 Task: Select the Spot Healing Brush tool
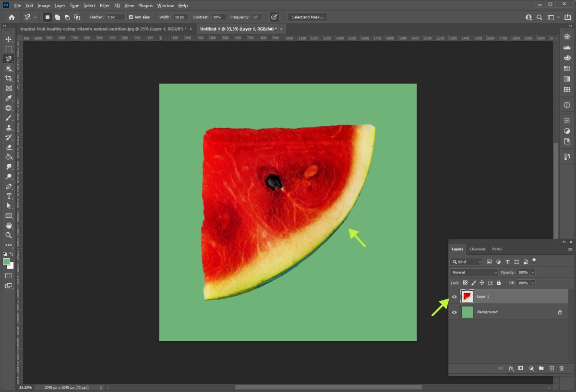click(x=9, y=108)
